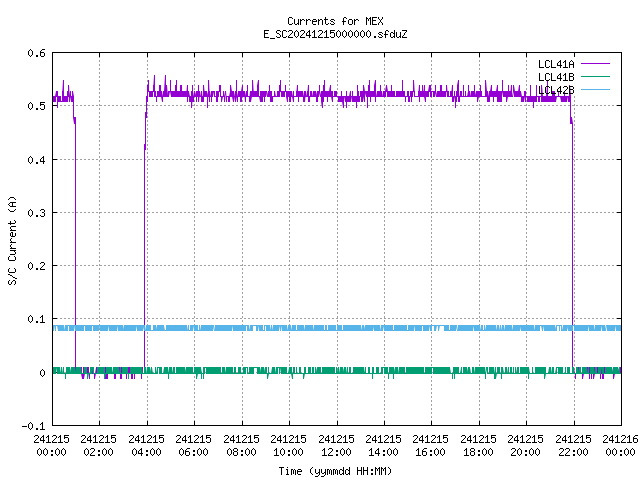Viewport: 640px width, 480px height.
Task: Click the x-axis tick 241215 00:00
Action: 51,445
